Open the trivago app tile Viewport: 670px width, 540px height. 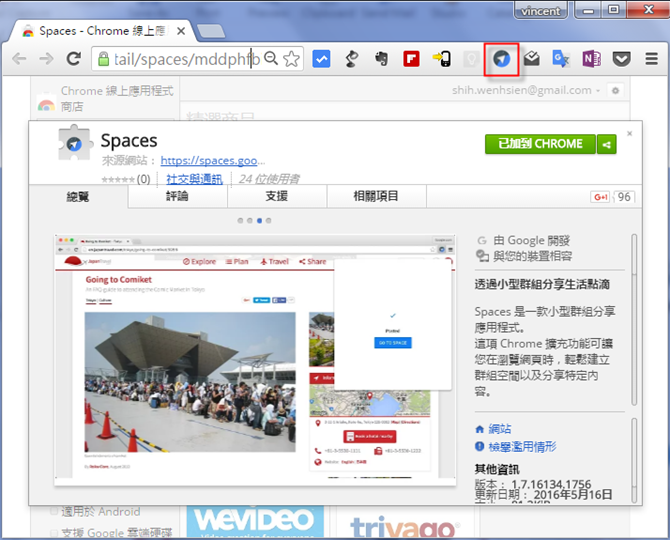pyautogui.click(x=405, y=523)
